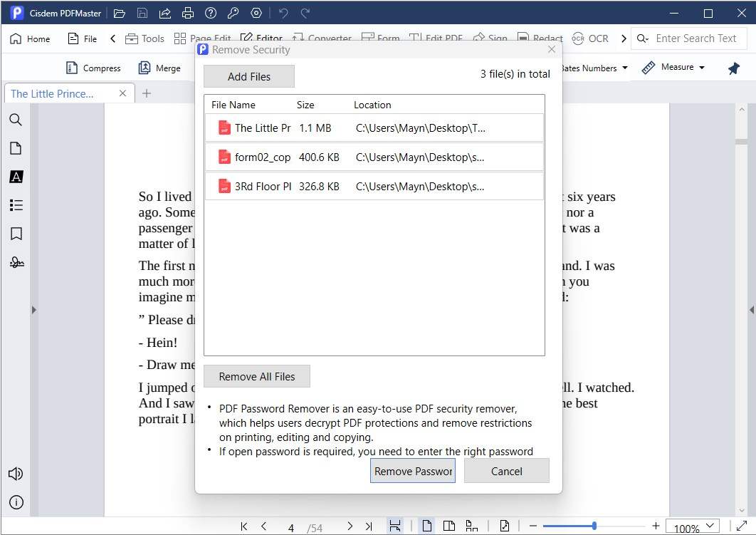Viewport: 756px width, 535px height.
Task: Adjust the zoom slider handle
Action: click(x=594, y=526)
